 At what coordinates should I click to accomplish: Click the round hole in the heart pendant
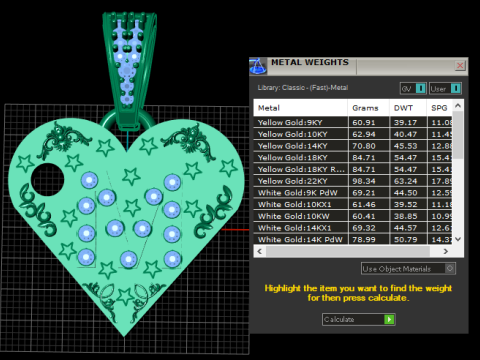pyautogui.click(x=47, y=179)
